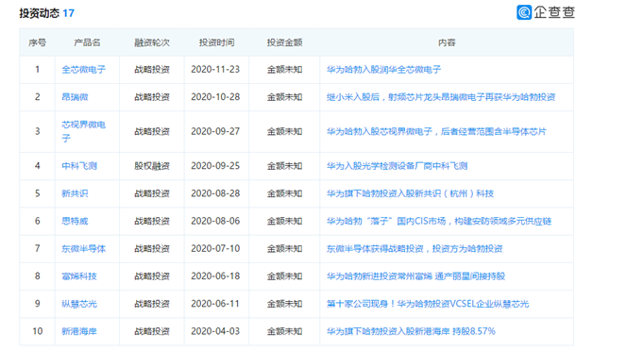
Task: Open the 新港海岸 product link
Action: pyautogui.click(x=79, y=331)
